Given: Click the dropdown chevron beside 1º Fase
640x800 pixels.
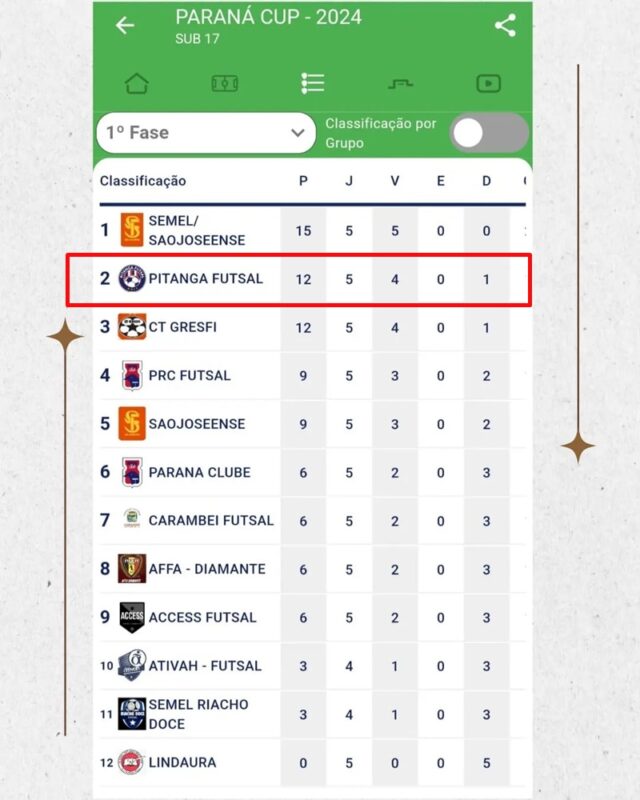Looking at the screenshot, I should coord(297,133).
